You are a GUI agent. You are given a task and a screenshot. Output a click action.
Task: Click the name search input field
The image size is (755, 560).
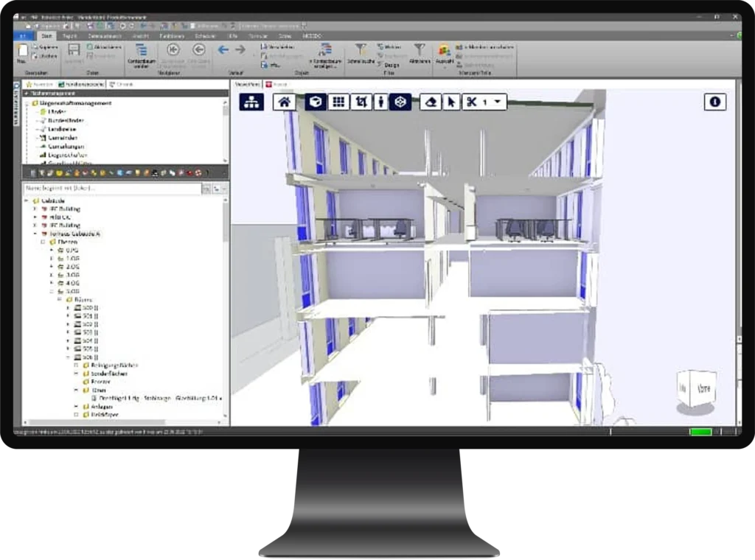point(112,189)
